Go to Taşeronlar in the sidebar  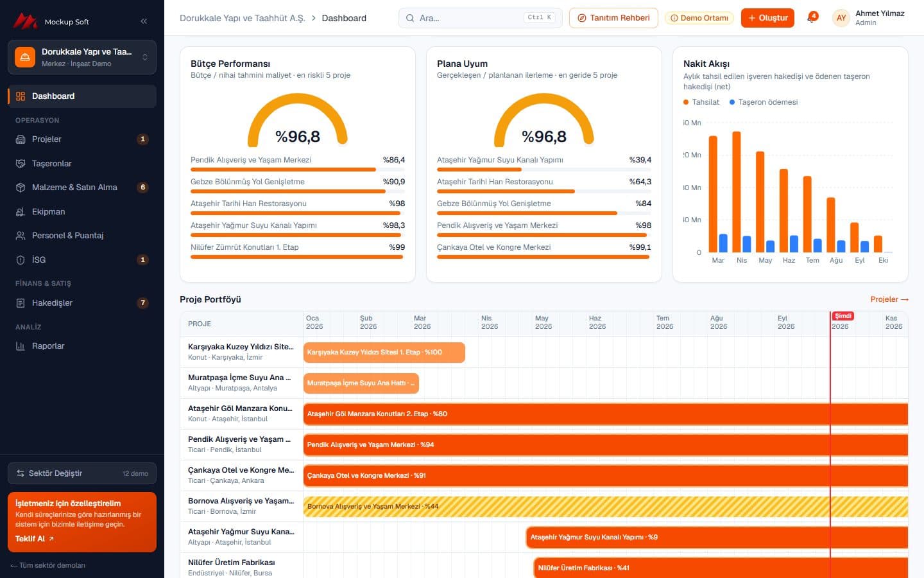tap(82, 164)
